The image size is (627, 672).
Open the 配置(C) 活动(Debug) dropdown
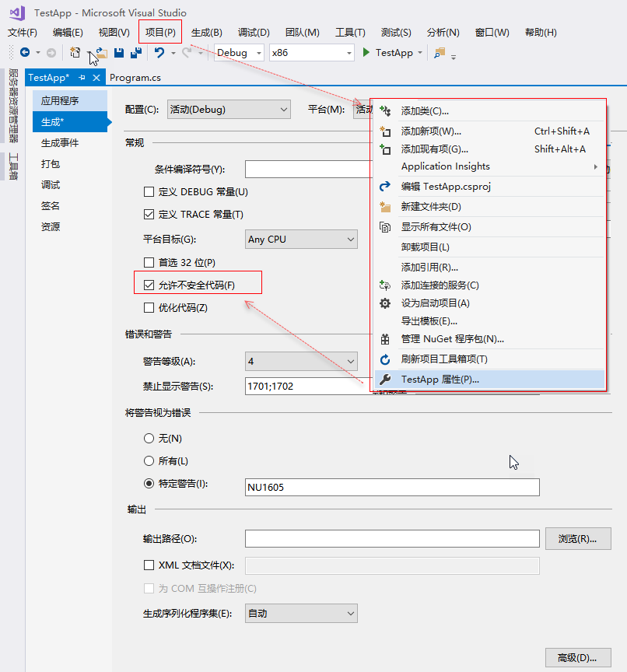229,110
